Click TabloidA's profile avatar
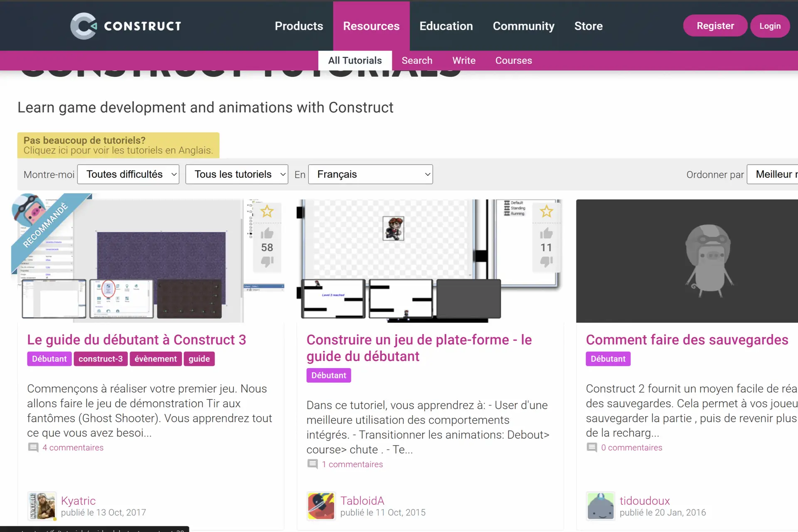This screenshot has height=532, width=798. [x=321, y=506]
